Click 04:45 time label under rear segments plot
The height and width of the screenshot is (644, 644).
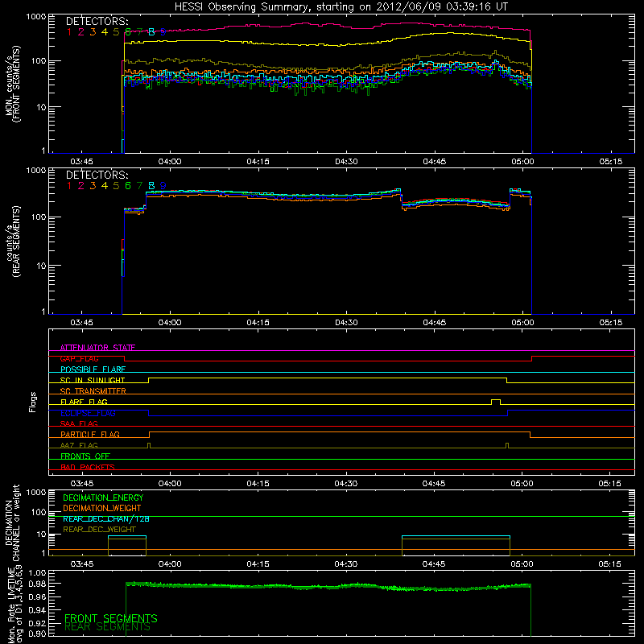tap(435, 323)
